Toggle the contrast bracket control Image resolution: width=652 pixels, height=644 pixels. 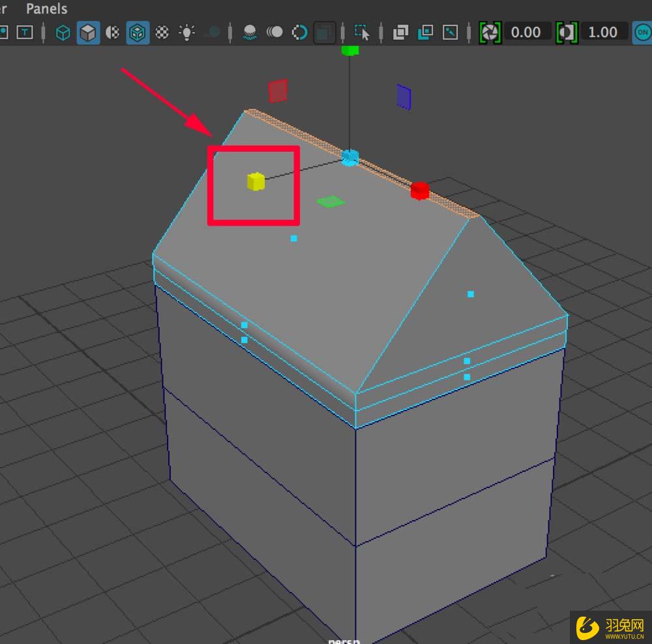[566, 31]
